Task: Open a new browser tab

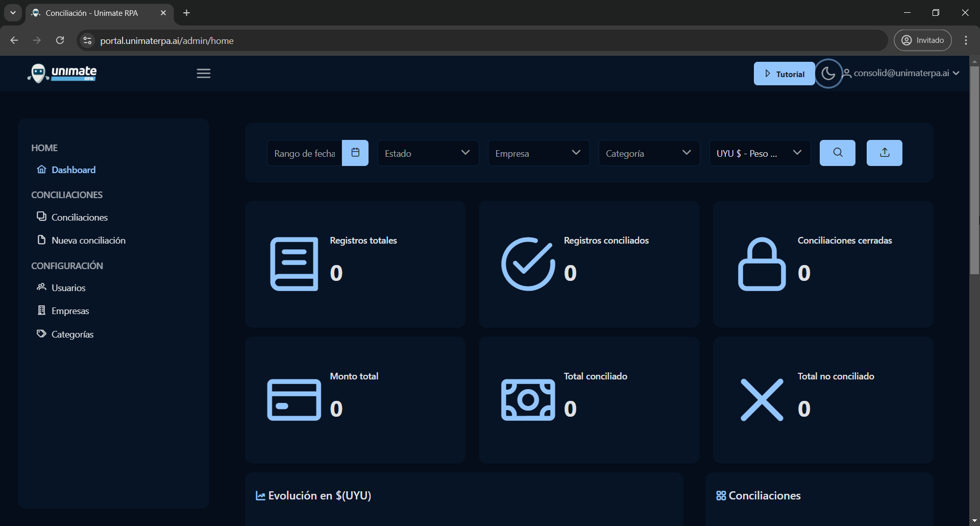Action: tap(187, 13)
